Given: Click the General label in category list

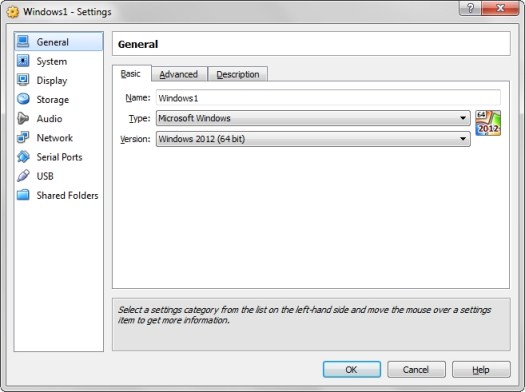Looking at the screenshot, I should (x=53, y=42).
